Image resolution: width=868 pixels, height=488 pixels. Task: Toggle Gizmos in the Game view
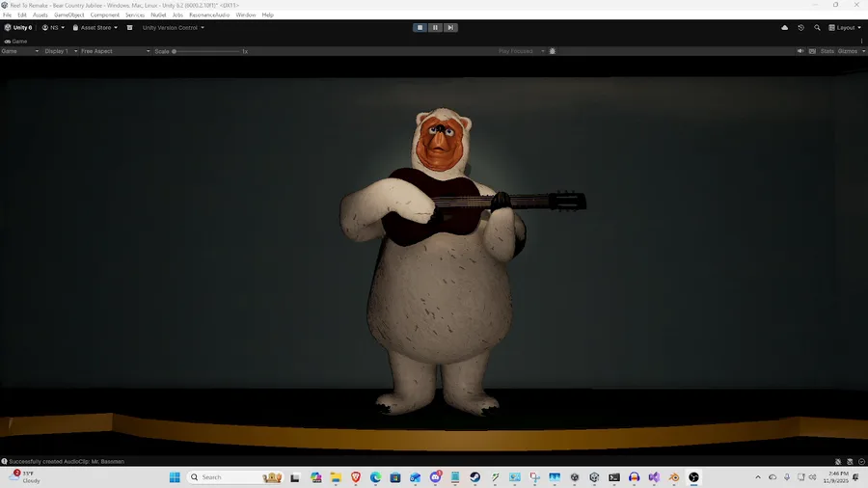(x=848, y=51)
